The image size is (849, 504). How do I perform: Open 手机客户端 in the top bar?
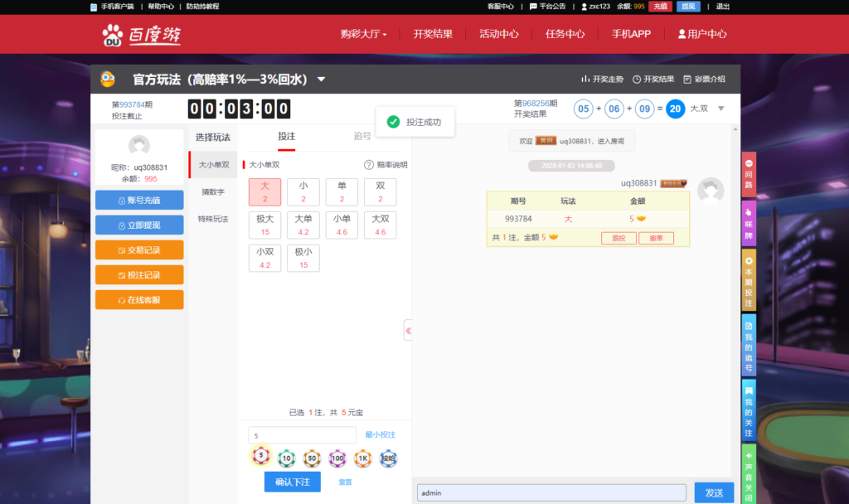click(113, 7)
